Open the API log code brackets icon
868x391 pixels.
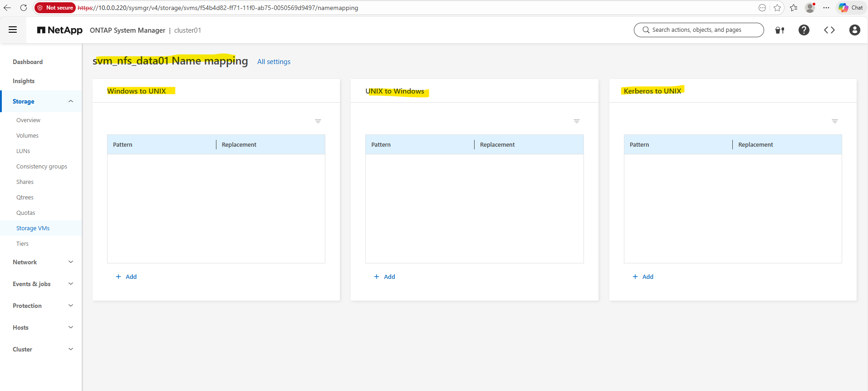(829, 30)
